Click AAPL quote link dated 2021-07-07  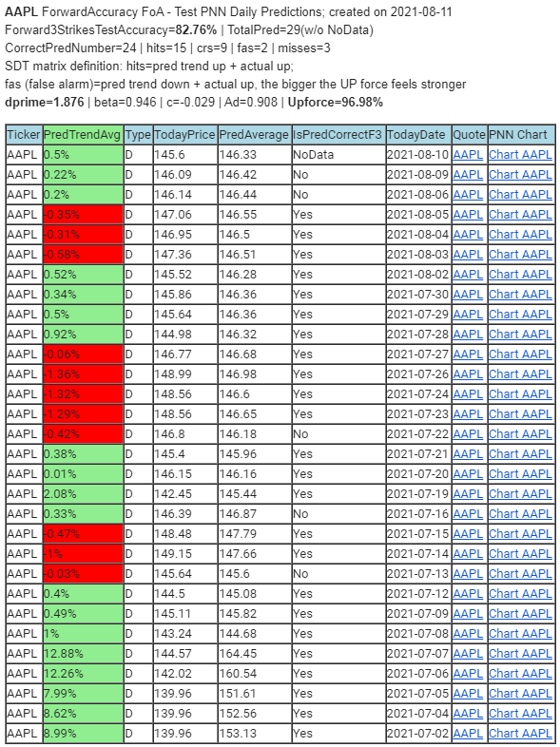click(468, 654)
